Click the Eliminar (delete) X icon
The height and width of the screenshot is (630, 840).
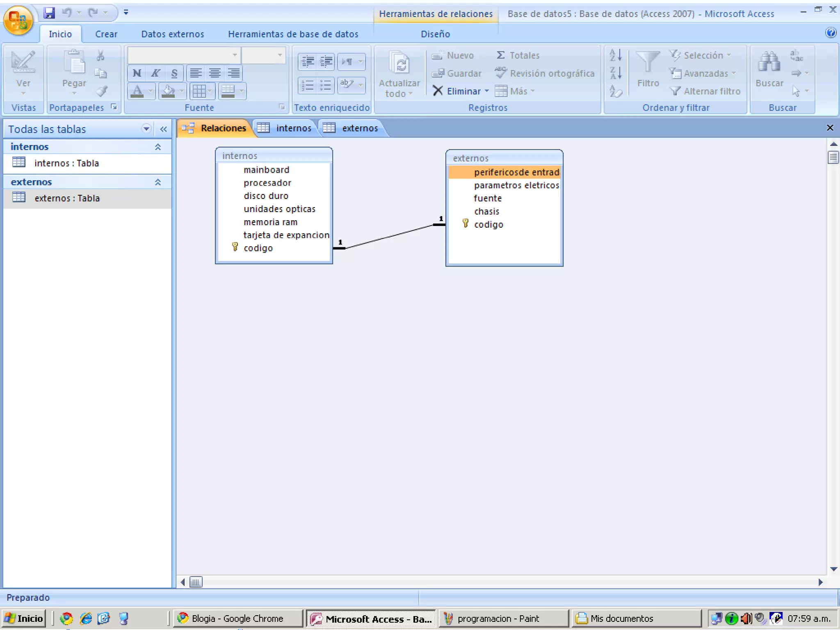point(438,91)
